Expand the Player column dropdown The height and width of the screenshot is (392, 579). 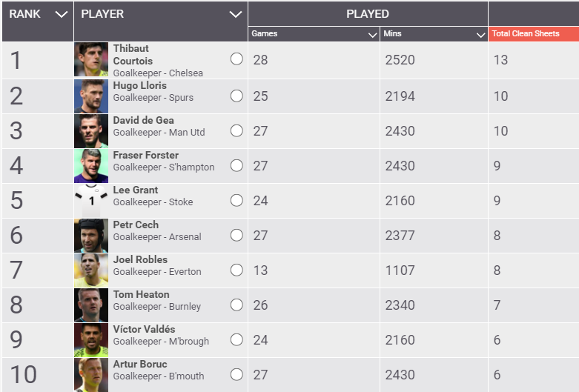[x=236, y=14]
